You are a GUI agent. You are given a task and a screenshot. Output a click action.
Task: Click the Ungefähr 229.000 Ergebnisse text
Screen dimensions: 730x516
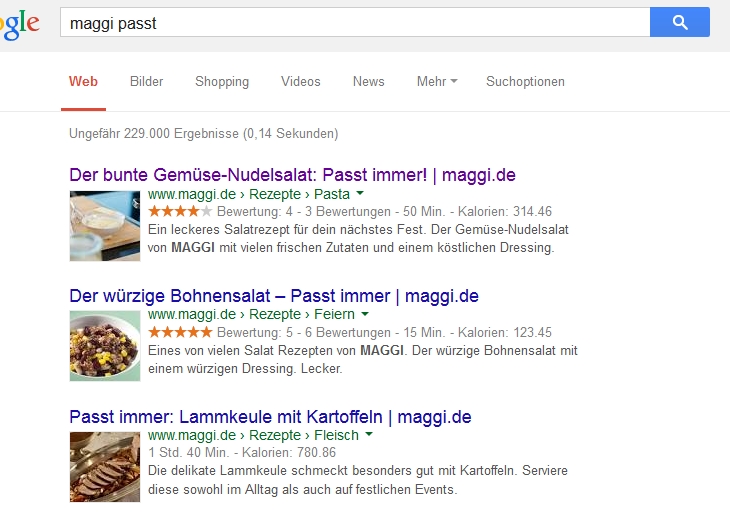(x=203, y=134)
